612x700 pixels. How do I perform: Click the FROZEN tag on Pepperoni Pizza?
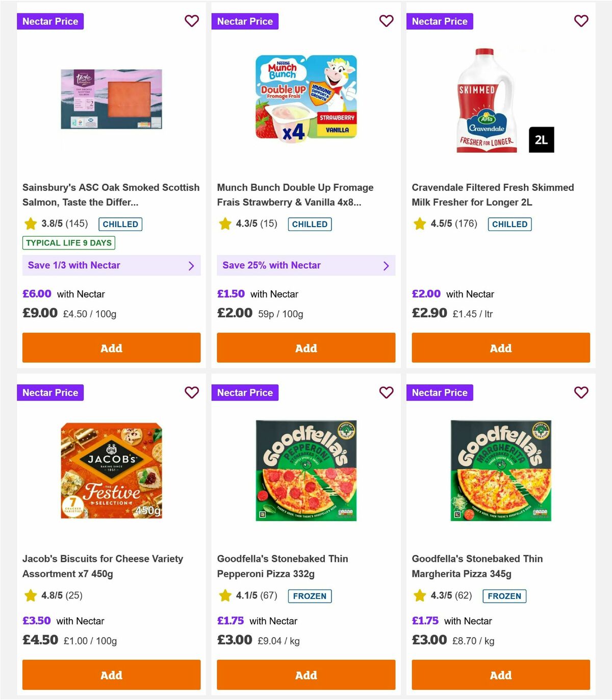310,595
